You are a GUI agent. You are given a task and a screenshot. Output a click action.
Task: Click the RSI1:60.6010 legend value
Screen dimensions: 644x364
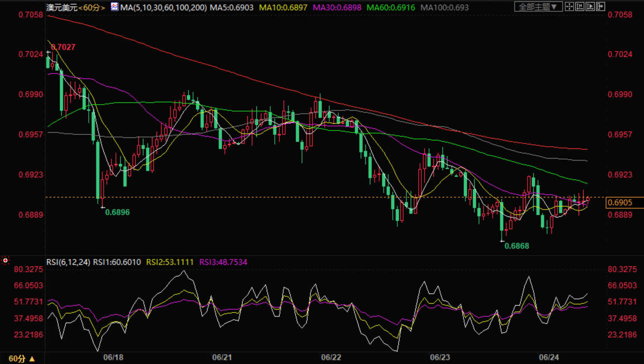tap(117, 262)
